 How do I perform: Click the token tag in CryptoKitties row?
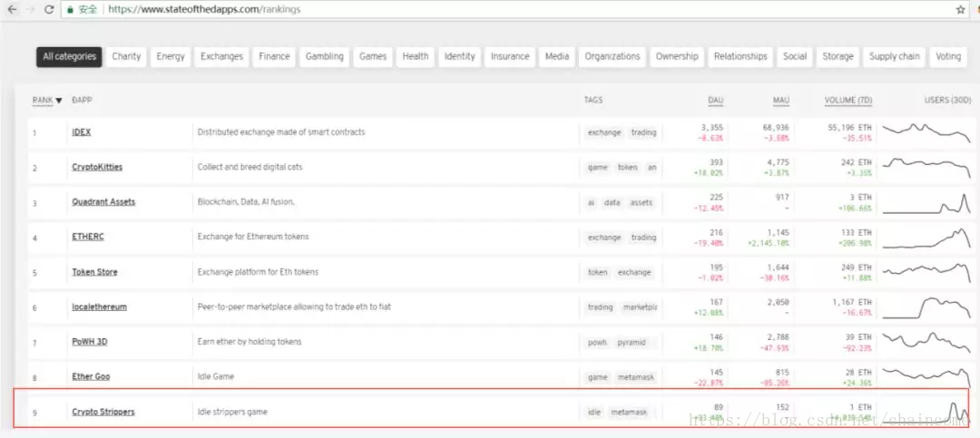(628, 168)
